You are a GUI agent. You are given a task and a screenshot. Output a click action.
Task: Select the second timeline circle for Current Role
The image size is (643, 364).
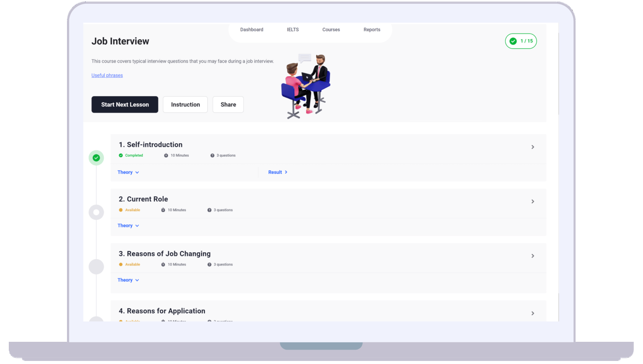[96, 212]
